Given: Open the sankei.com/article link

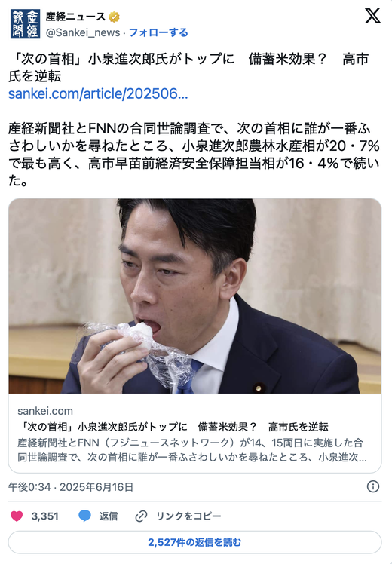Looking at the screenshot, I should 98,94.
